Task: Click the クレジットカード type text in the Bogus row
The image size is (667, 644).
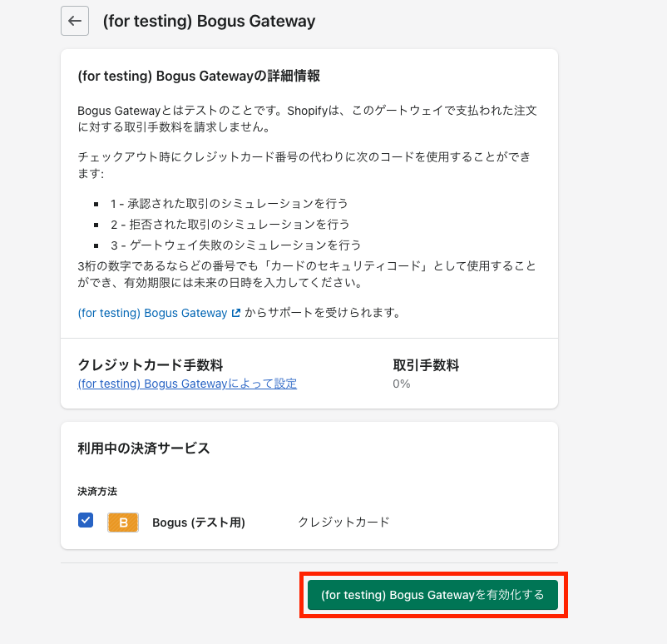Action: point(343,522)
